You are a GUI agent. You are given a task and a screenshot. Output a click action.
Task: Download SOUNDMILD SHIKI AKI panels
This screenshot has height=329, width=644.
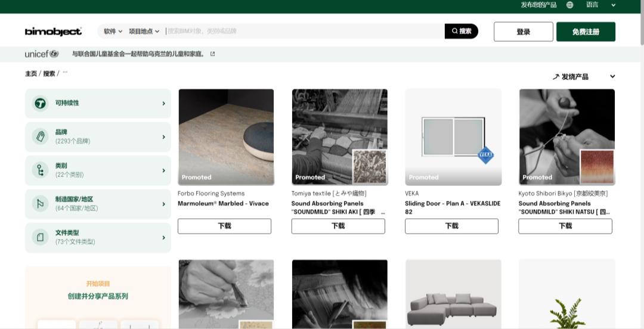click(338, 226)
